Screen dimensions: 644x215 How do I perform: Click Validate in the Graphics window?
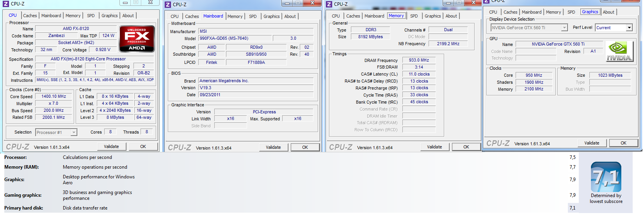[x=592, y=143]
